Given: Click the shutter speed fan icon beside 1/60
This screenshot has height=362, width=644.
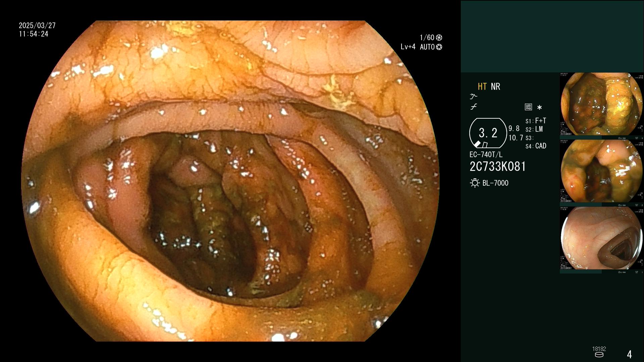Looking at the screenshot, I should click(439, 38).
